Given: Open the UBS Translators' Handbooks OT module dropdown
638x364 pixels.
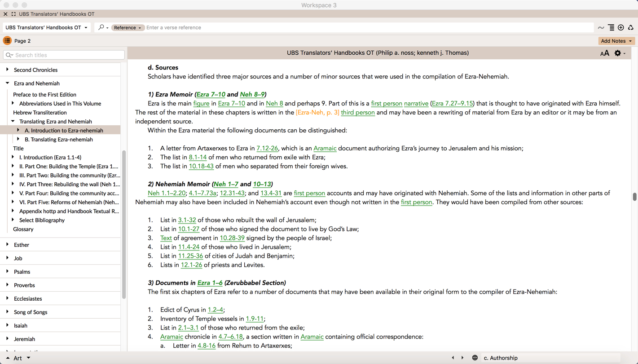Looking at the screenshot, I should click(x=47, y=27).
